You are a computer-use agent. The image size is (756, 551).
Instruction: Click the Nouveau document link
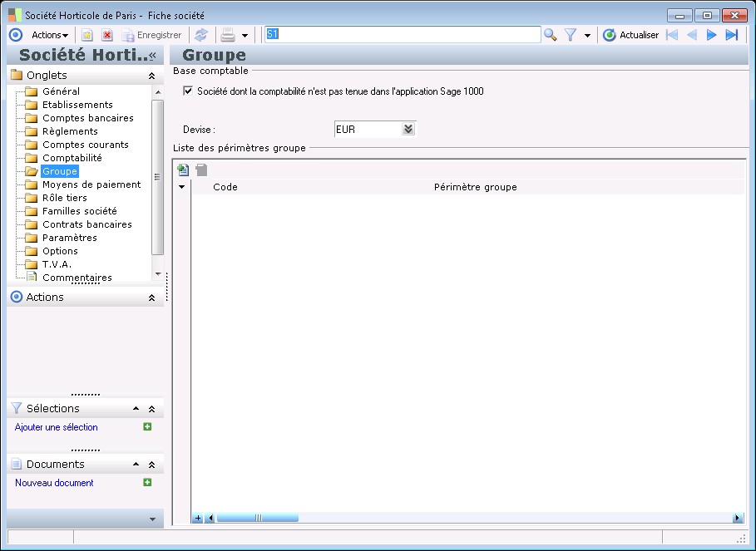pos(54,483)
